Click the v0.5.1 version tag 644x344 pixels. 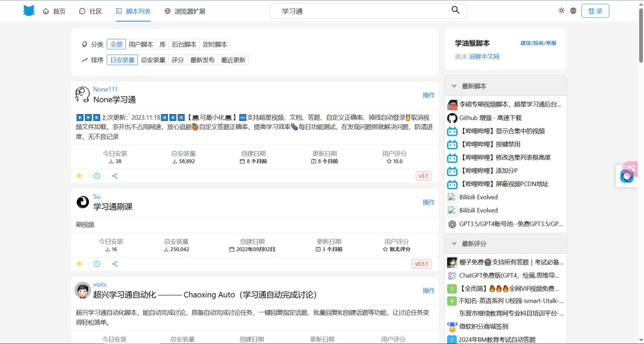(422, 264)
